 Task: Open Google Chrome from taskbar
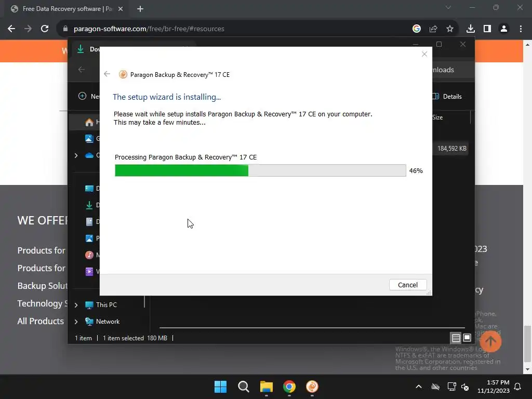[289, 387]
